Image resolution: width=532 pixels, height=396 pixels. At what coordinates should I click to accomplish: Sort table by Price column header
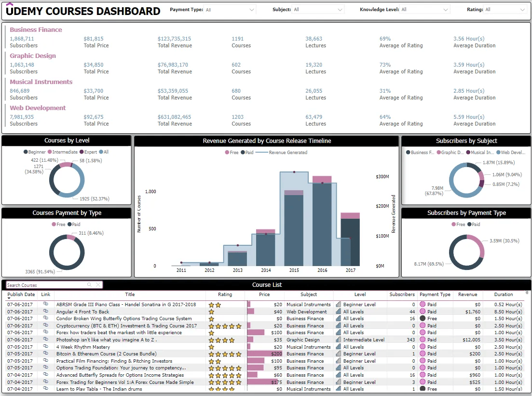(264, 295)
